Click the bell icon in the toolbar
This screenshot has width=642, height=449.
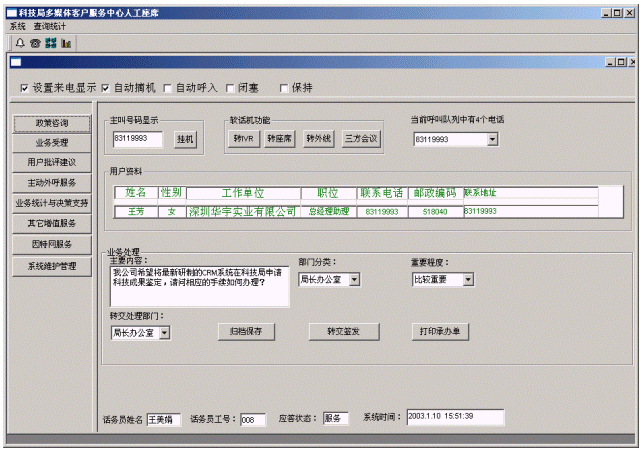(20, 44)
